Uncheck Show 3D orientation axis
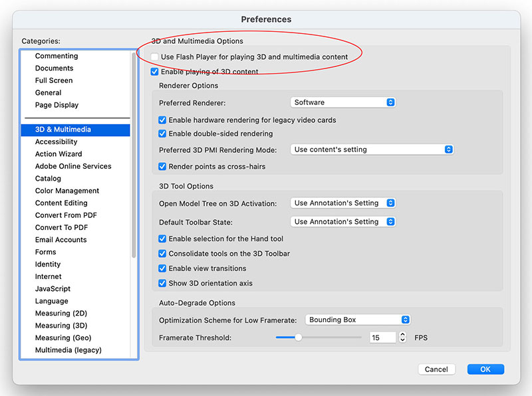 pos(163,283)
